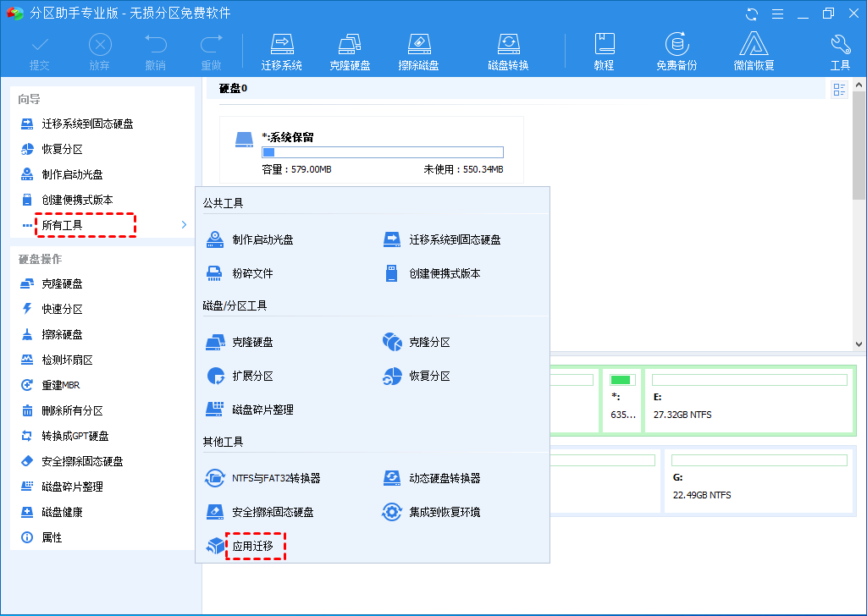867x616 pixels.
Task: Open the 磁盘转换 tool icon
Action: pos(508,49)
